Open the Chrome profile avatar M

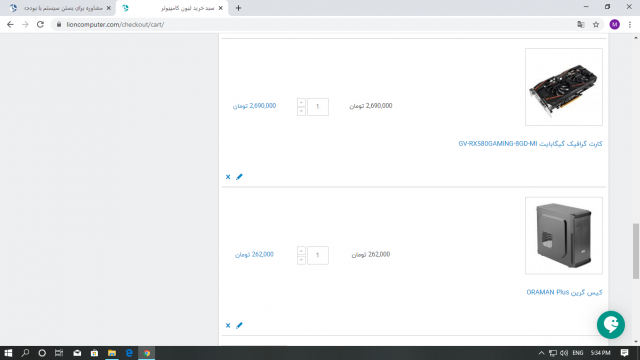(x=615, y=24)
